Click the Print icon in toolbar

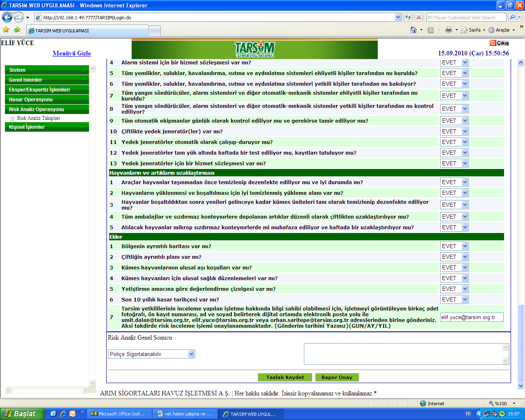tap(449, 30)
